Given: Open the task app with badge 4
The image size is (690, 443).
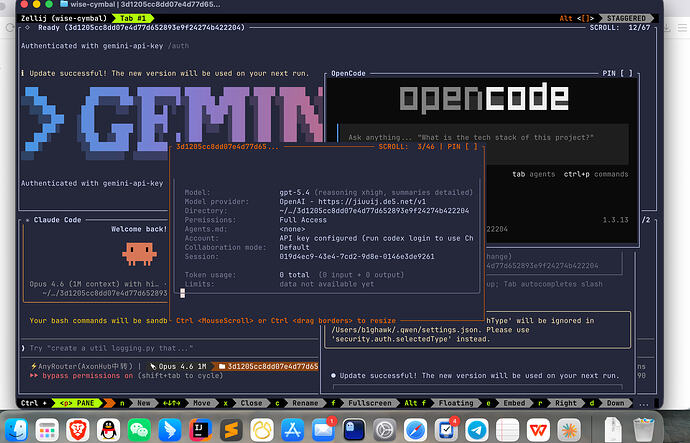Looking at the screenshot, I should (x=446, y=429).
